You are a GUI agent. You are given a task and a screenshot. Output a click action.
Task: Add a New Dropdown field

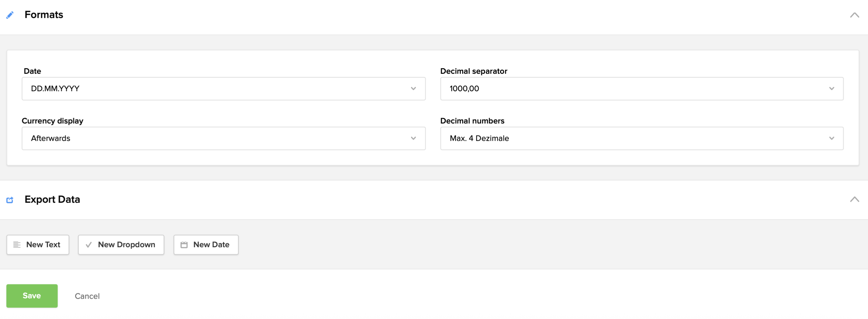121,245
